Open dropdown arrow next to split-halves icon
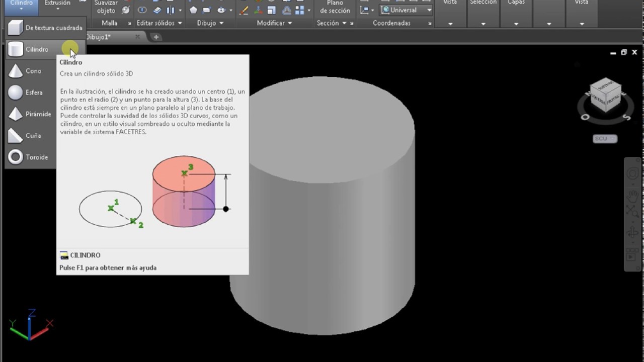The image size is (644, 362). tap(180, 10)
